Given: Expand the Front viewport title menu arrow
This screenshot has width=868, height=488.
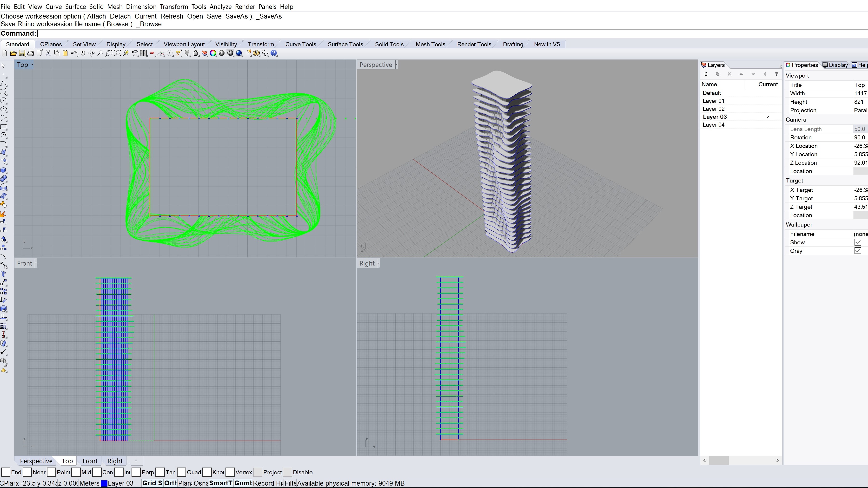Looking at the screenshot, I should [36, 263].
